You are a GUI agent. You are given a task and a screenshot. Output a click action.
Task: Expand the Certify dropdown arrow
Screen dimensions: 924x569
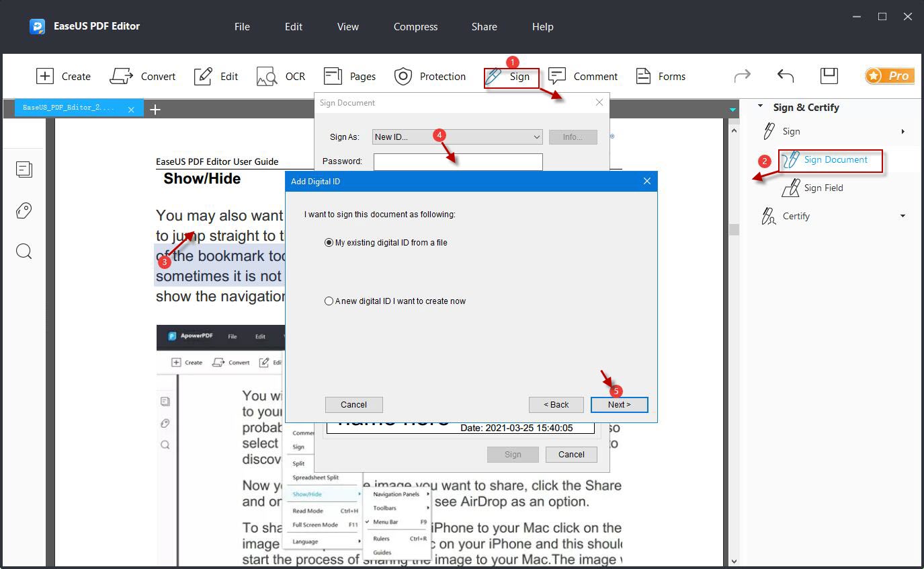(903, 216)
